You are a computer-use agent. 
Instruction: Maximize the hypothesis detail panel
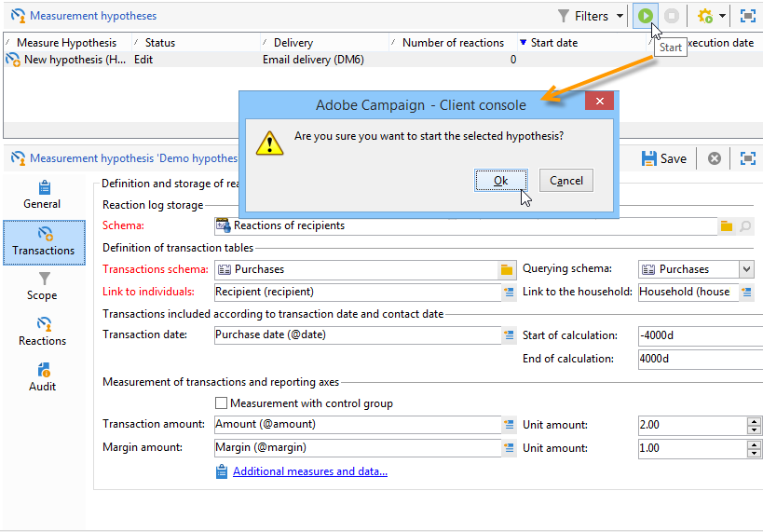(x=748, y=158)
